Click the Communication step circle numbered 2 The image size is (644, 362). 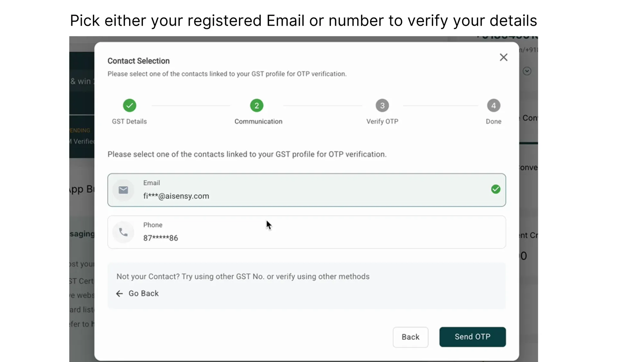tap(256, 105)
